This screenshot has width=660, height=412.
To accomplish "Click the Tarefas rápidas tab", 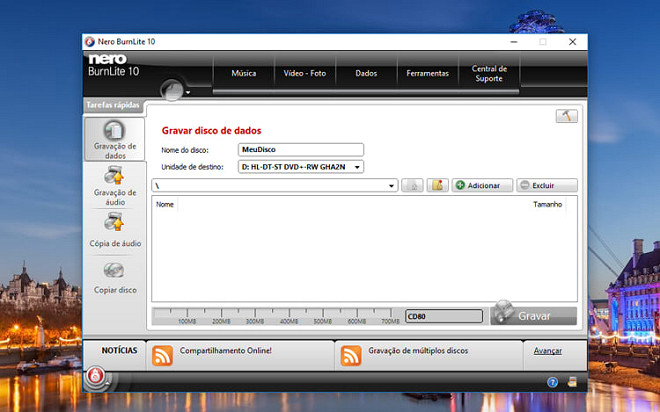I will 113,105.
